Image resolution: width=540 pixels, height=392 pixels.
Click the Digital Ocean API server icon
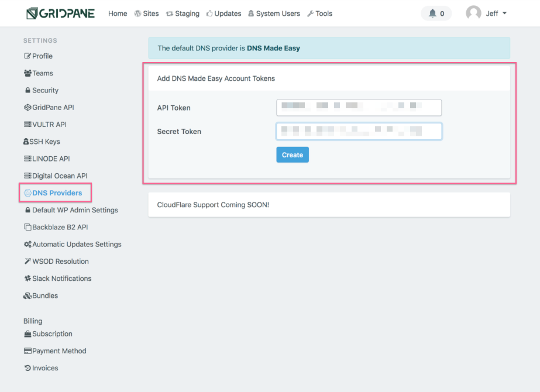27,176
